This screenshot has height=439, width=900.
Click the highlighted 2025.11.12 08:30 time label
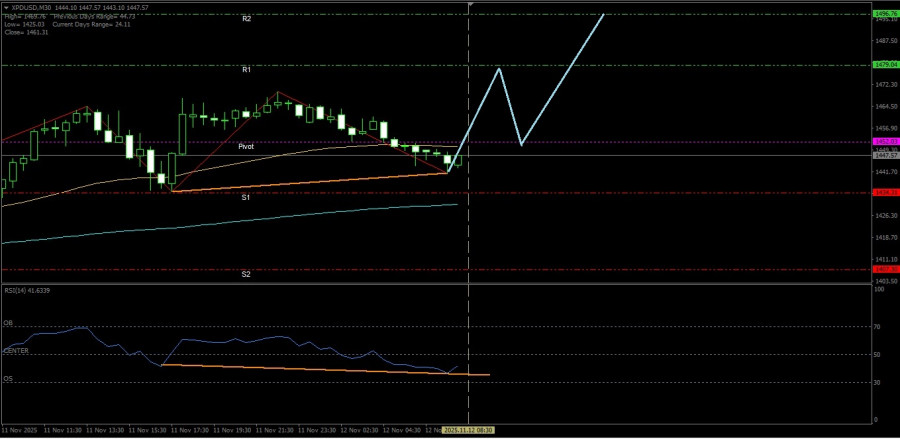[469, 430]
